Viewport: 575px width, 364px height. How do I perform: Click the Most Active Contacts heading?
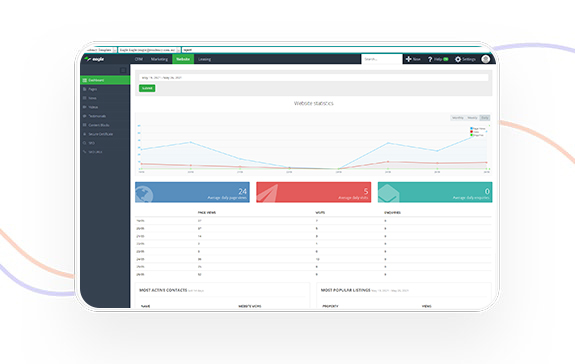click(163, 290)
